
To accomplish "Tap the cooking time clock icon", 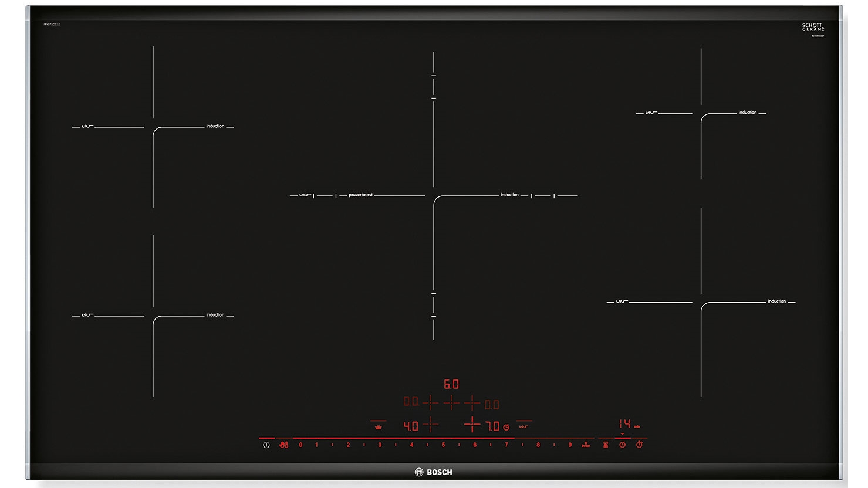I will (623, 445).
